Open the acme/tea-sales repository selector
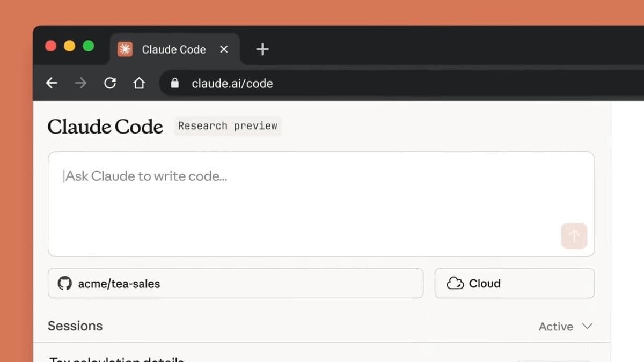 pos(235,283)
